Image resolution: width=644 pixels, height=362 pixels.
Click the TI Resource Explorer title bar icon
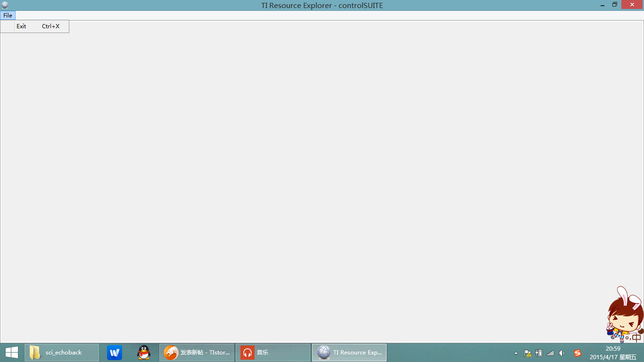5,5
